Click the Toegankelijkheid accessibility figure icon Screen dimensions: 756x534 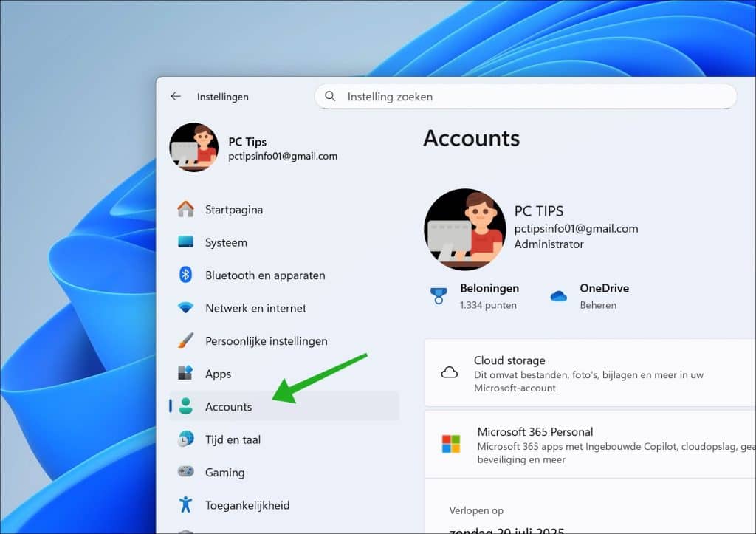coord(185,504)
